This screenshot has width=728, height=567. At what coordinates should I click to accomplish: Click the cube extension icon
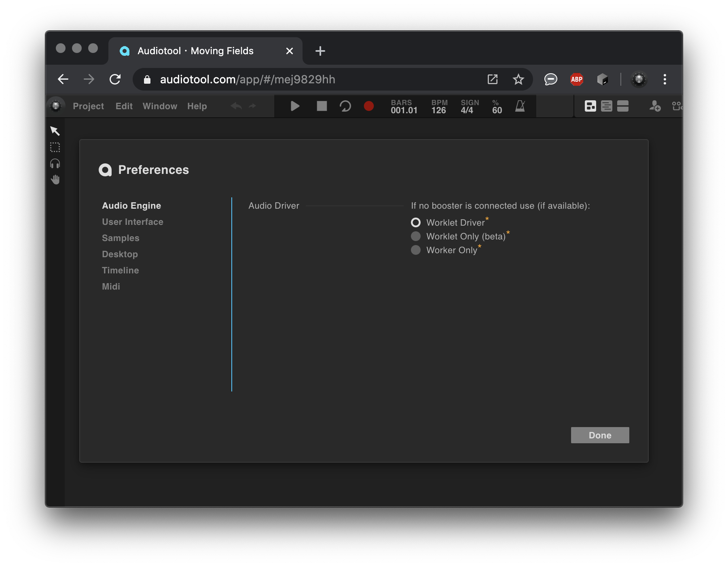click(603, 79)
